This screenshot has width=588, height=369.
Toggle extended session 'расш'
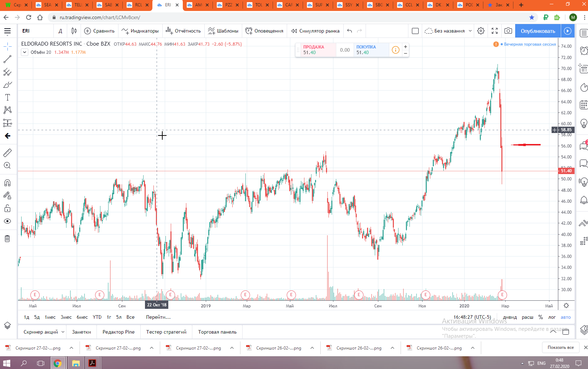click(x=528, y=317)
